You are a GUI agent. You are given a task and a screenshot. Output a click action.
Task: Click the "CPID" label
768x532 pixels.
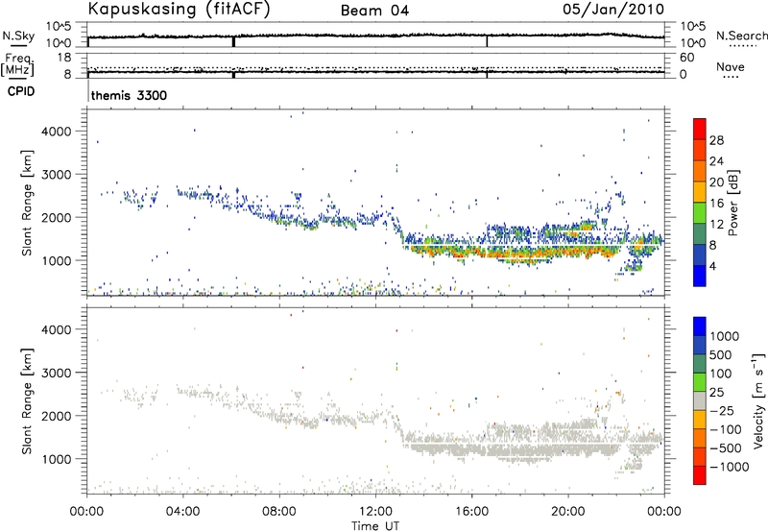pos(21,91)
